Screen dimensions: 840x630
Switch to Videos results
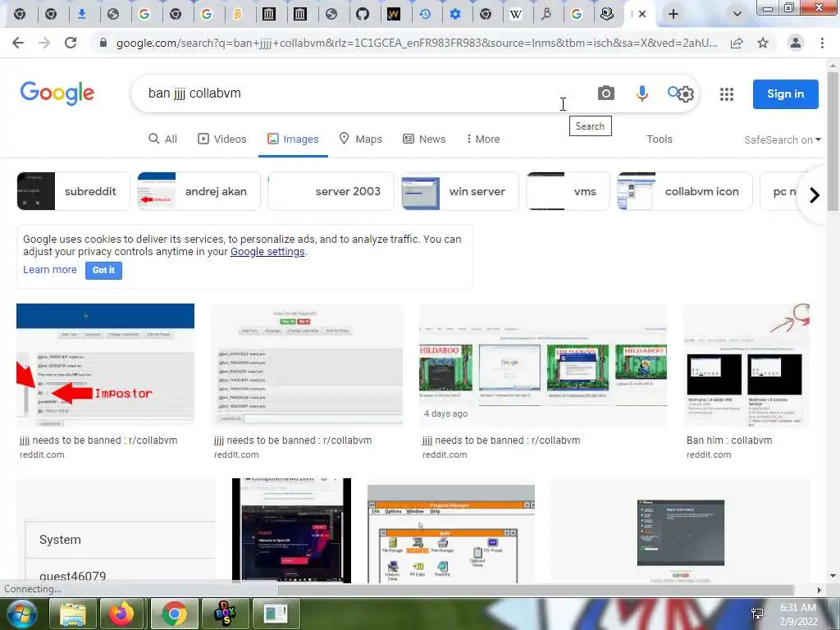pos(222,139)
